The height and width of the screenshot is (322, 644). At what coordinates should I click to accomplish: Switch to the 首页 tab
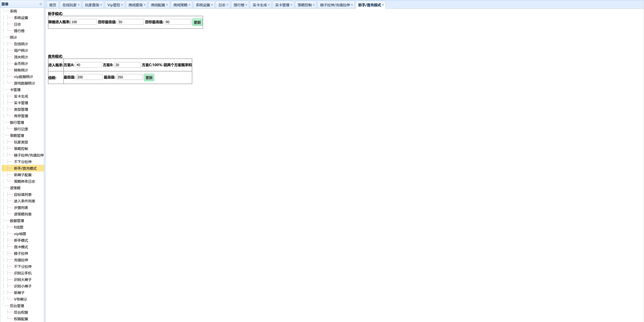(x=52, y=5)
